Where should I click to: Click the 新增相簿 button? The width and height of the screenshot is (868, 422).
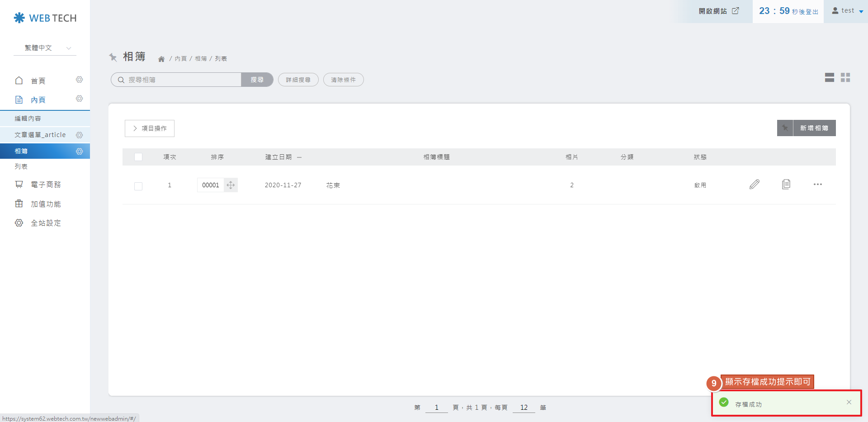813,128
